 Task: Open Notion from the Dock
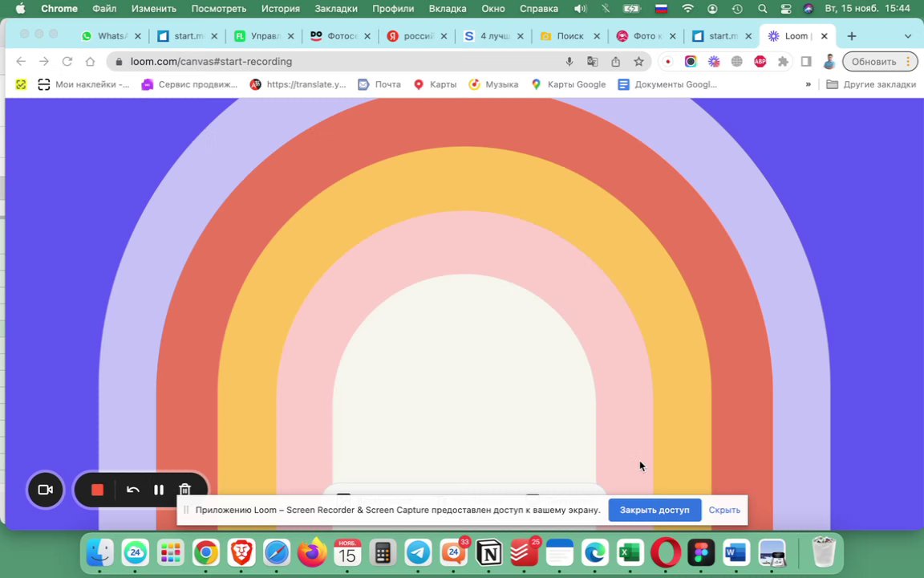click(489, 552)
